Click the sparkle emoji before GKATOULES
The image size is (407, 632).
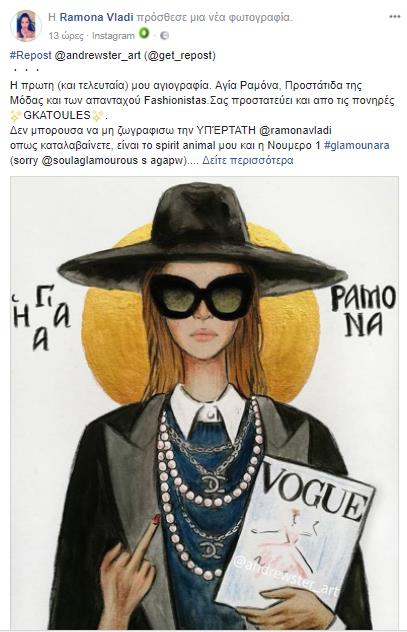click(15, 116)
